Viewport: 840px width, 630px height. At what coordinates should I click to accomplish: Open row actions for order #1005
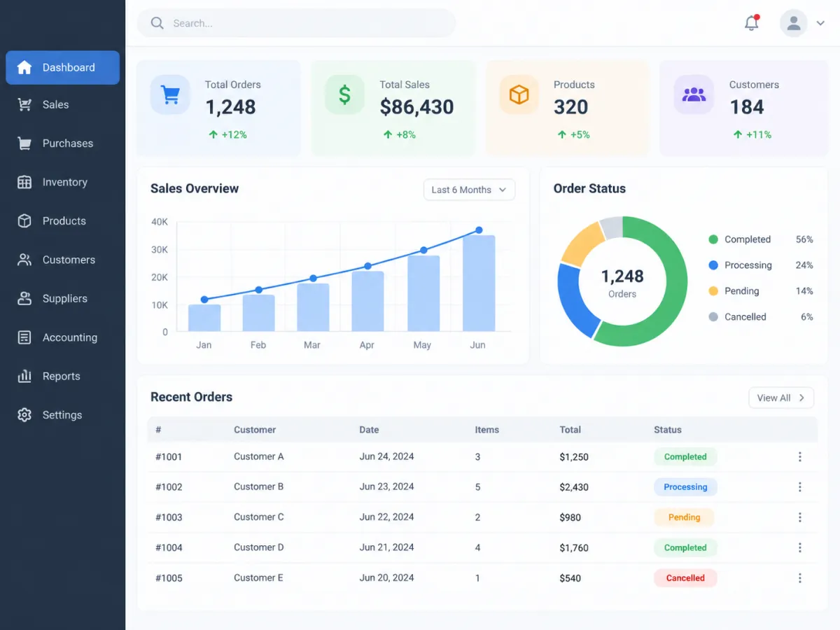coord(800,578)
